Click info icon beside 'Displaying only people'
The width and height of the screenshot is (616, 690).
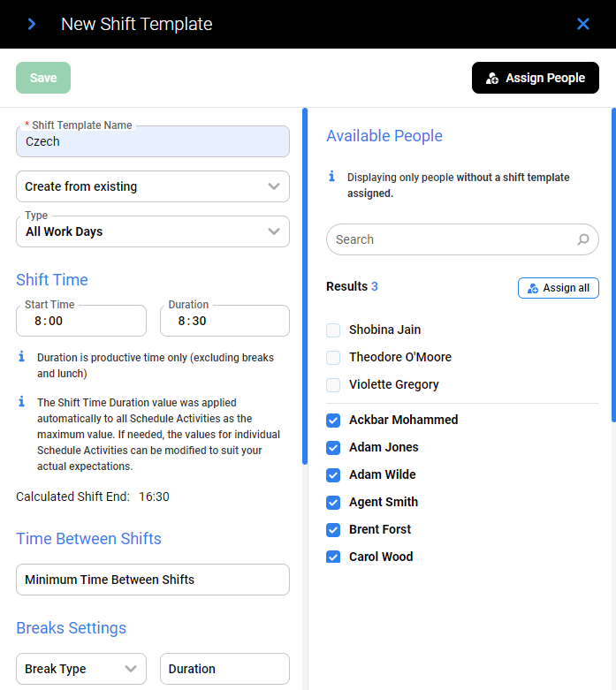[332, 177]
